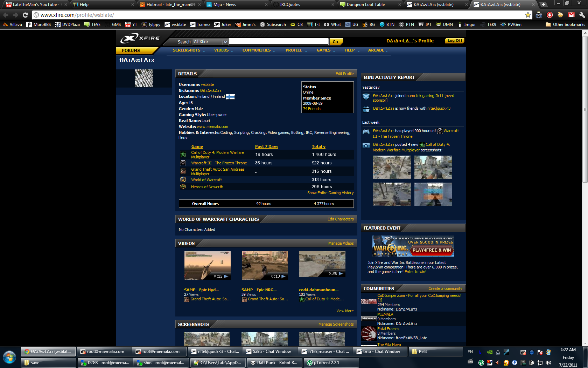This screenshot has width=588, height=368.
Task: Click the CoDJumper community logo
Action: click(x=369, y=302)
